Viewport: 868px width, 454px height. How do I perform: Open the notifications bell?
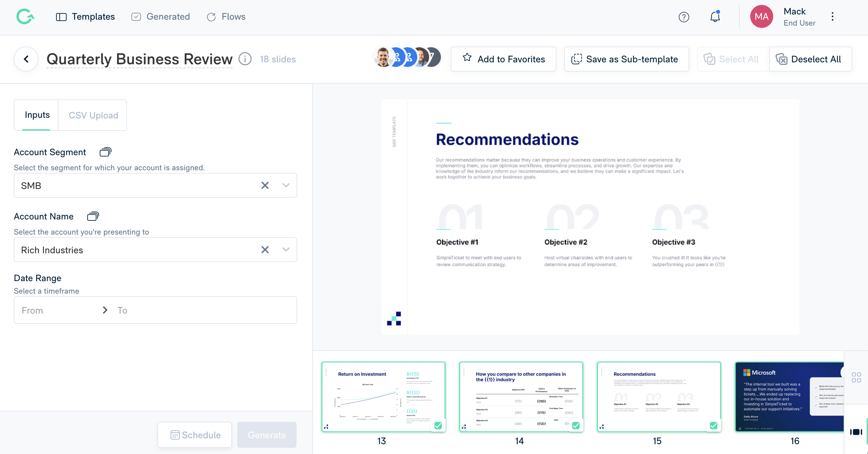click(x=715, y=16)
